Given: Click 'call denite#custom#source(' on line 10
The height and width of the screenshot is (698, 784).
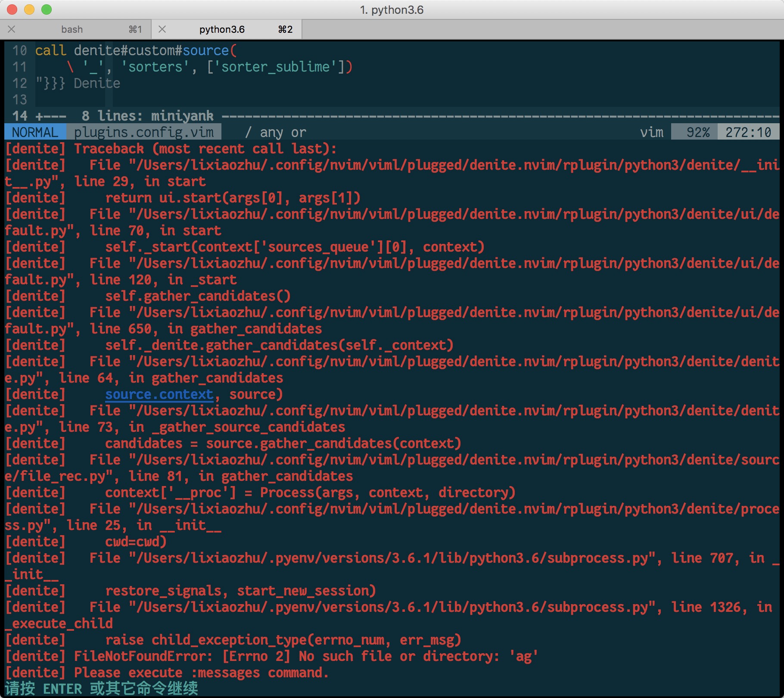Looking at the screenshot, I should coord(136,50).
